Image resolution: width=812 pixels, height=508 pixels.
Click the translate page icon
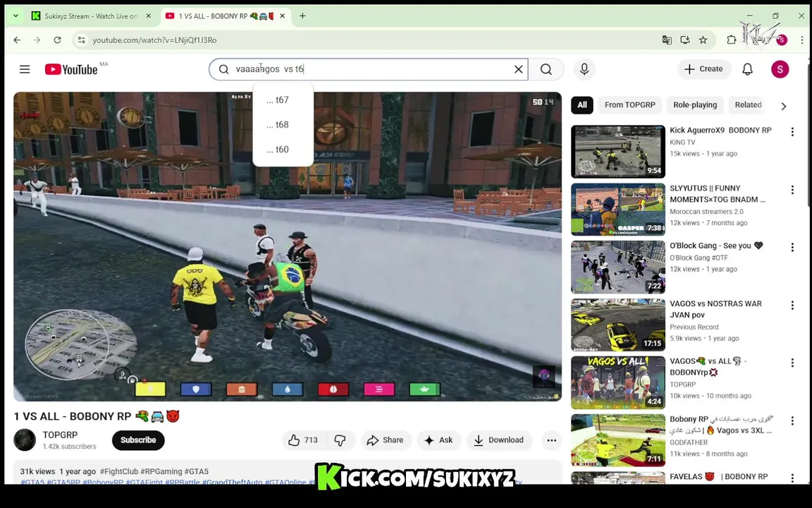667,40
